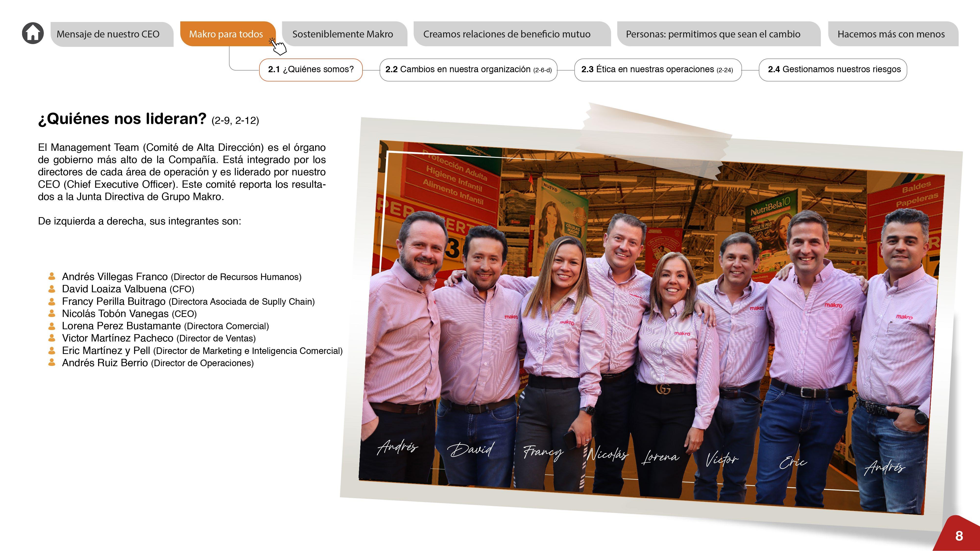Click person icon beside Nicolás Tobón Vanegas
The height and width of the screenshot is (551, 980).
pos(52,314)
